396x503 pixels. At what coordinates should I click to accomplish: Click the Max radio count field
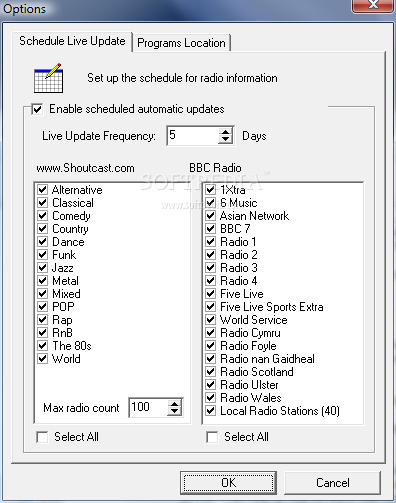[148, 407]
